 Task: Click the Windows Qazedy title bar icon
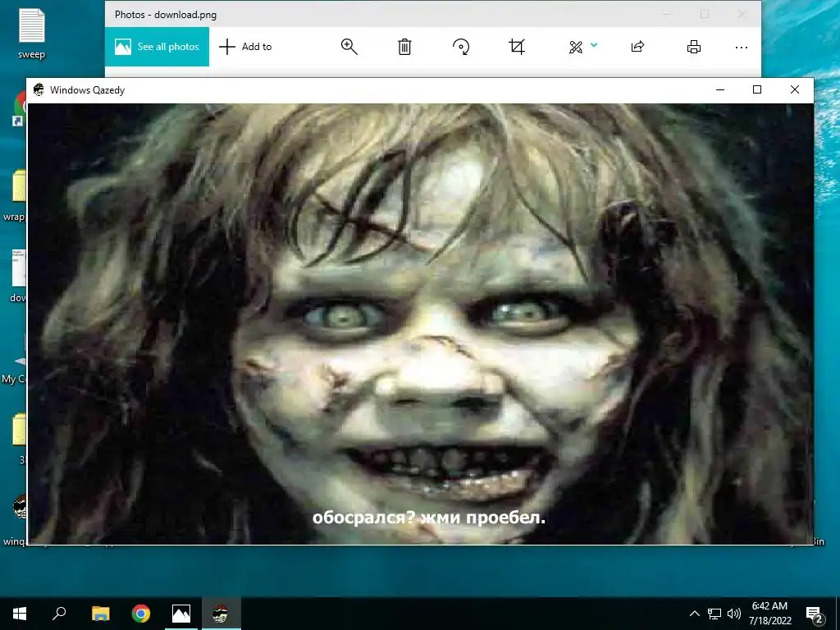[39, 89]
